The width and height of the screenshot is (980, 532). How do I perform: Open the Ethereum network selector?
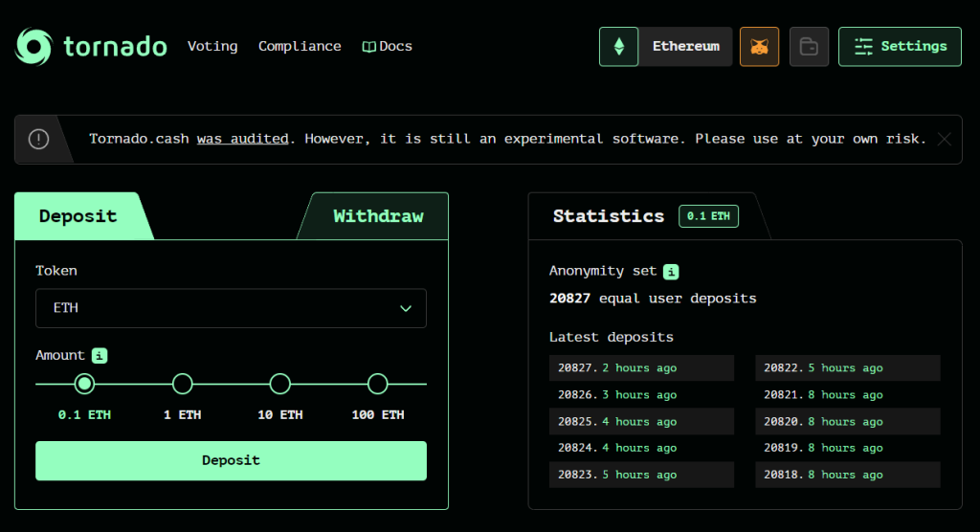(x=685, y=46)
